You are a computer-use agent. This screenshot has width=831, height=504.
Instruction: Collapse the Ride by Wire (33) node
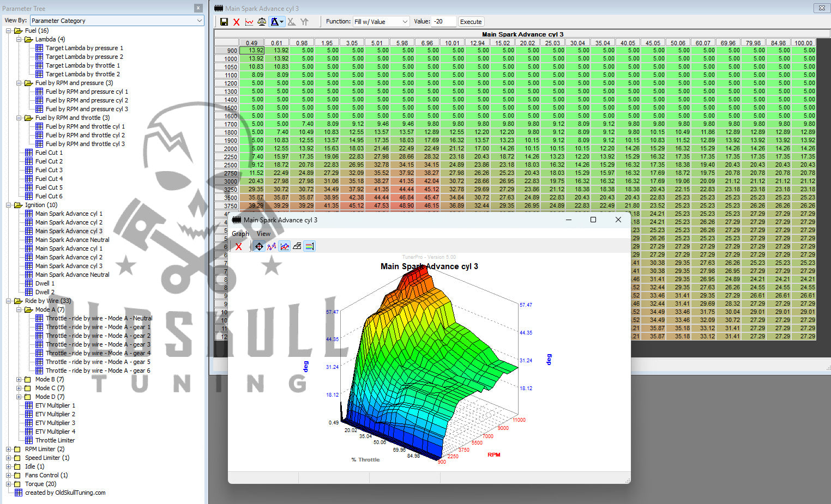(9, 301)
